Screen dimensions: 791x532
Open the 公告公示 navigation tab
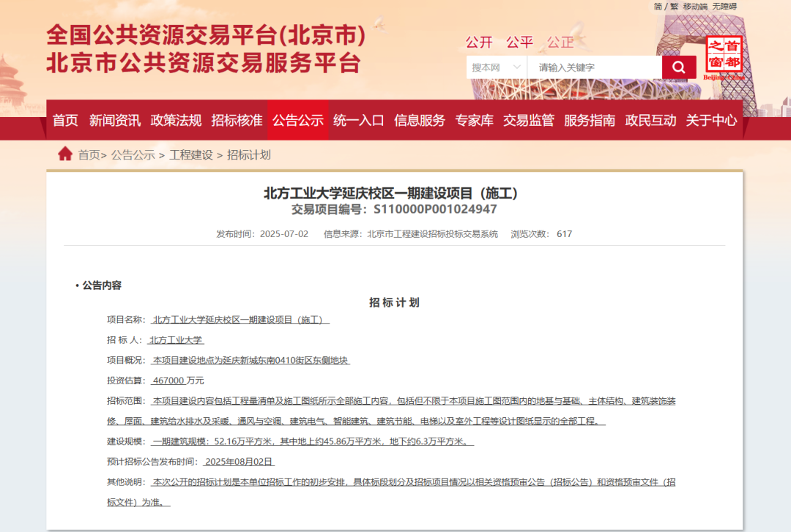pyautogui.click(x=298, y=120)
